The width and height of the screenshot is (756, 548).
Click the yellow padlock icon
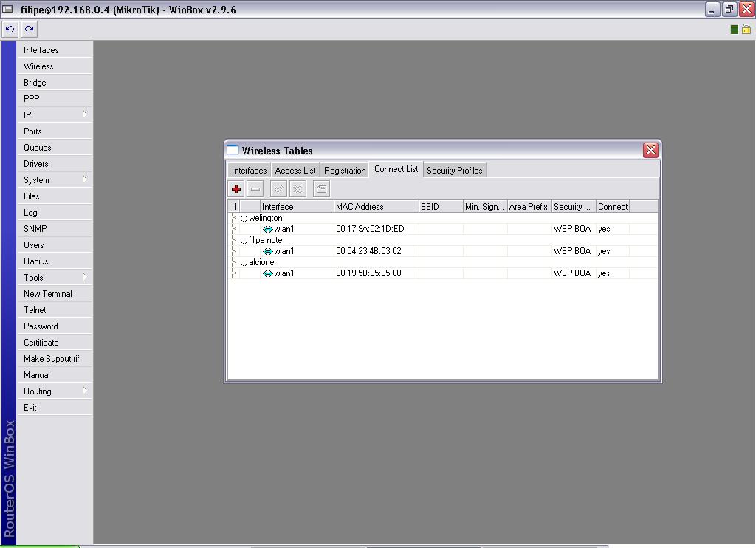coord(746,30)
